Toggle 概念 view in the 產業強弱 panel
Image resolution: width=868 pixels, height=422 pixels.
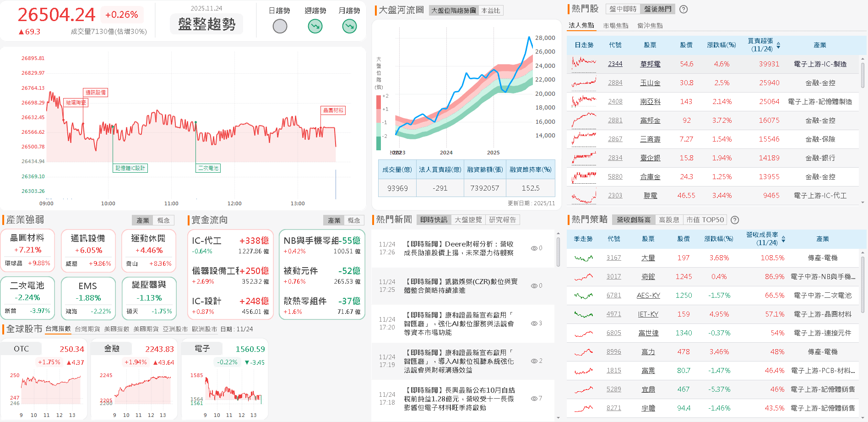[x=164, y=220]
